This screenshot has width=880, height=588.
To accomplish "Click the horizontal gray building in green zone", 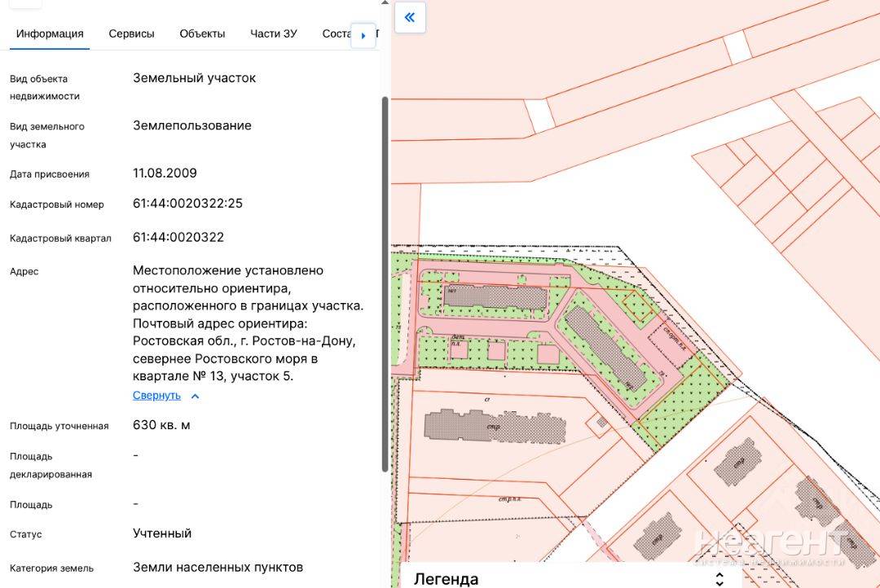I will [x=495, y=297].
